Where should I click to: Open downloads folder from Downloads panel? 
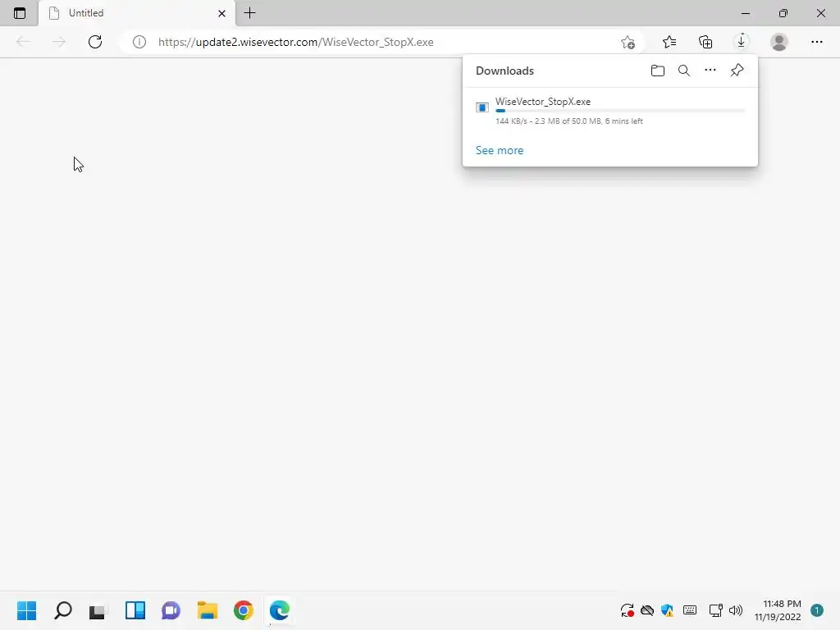[658, 71]
